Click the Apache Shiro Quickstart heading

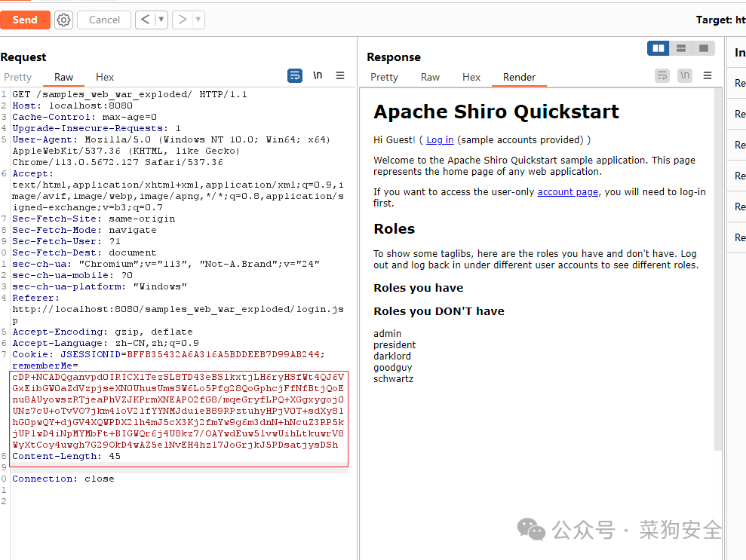click(x=496, y=112)
